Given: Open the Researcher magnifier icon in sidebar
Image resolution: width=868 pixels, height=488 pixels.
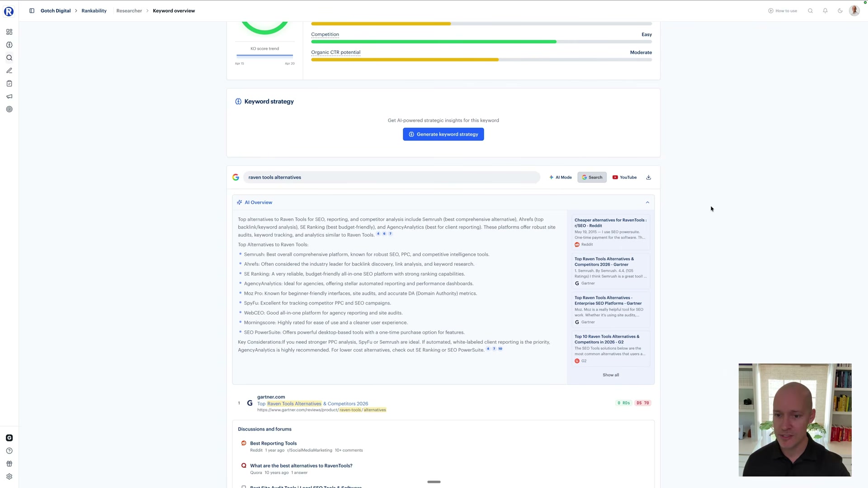Looking at the screenshot, I should pos(9,58).
